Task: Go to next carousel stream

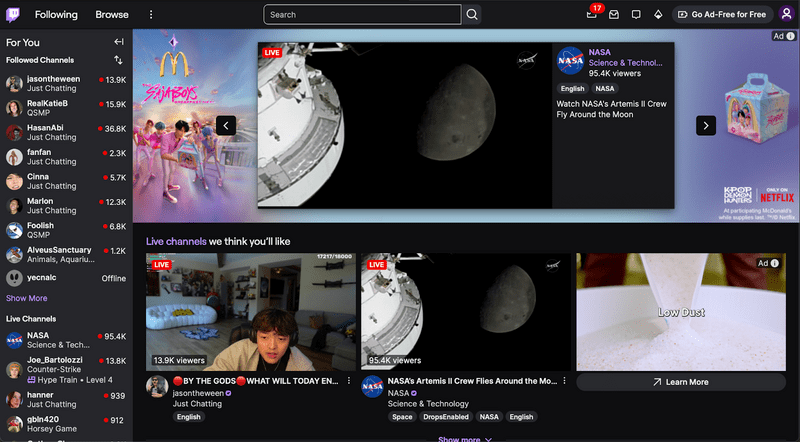Action: click(706, 126)
